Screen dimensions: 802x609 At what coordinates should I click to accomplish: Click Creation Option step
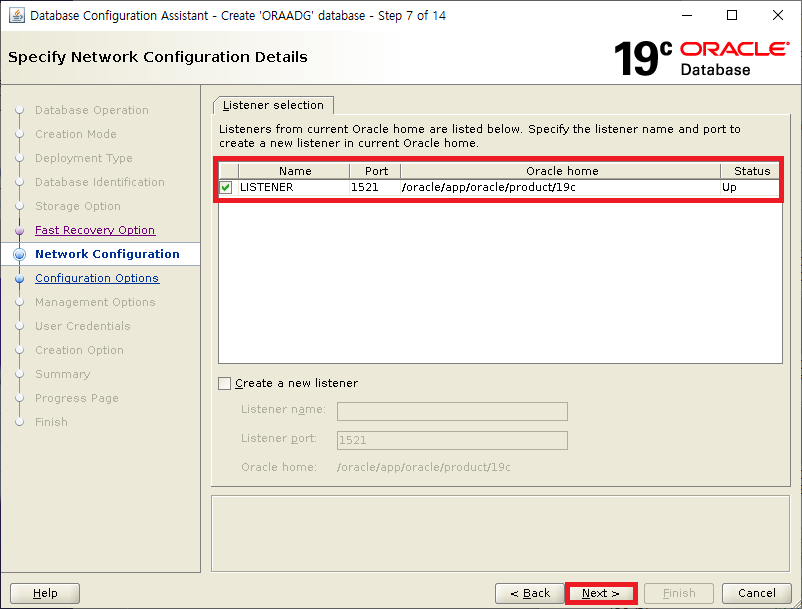tap(79, 350)
